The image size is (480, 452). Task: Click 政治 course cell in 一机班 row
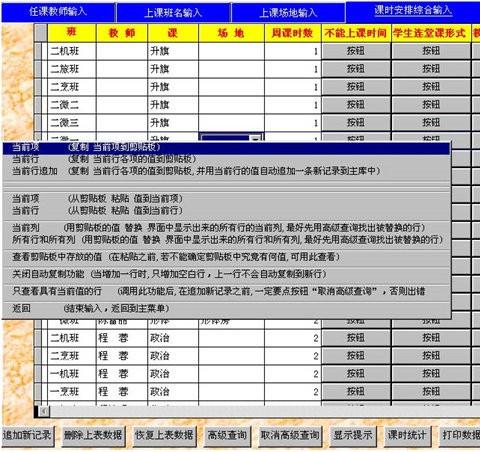(x=173, y=374)
